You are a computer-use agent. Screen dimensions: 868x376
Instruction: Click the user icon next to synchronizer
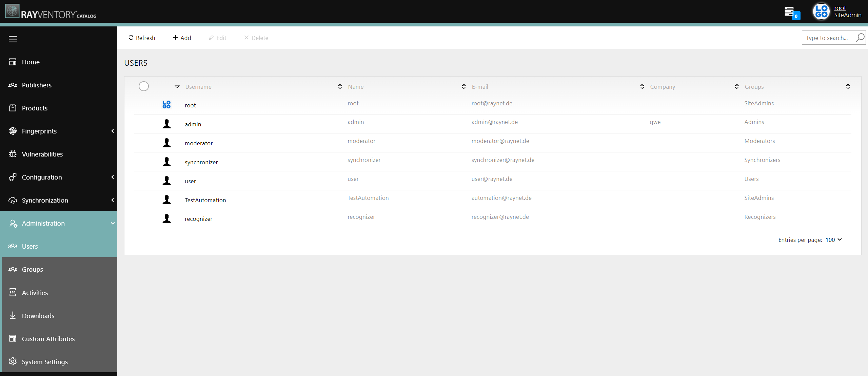(166, 162)
